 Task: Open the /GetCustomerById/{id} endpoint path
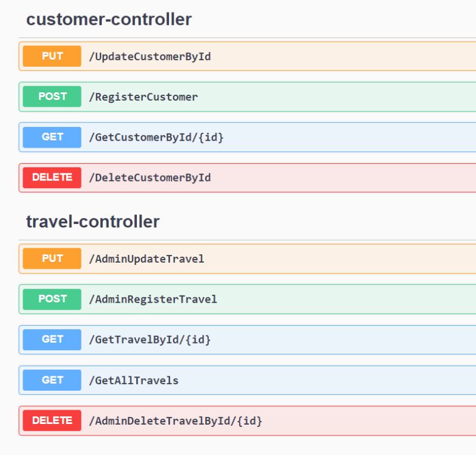[x=156, y=137]
